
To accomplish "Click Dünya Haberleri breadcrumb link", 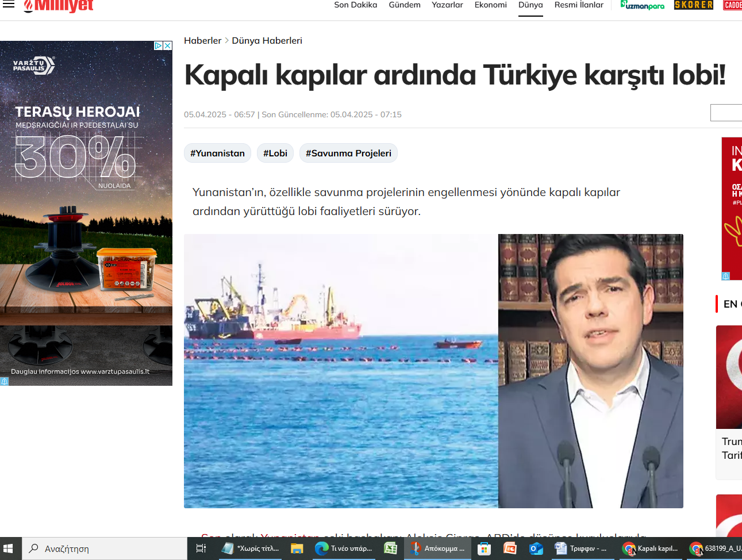I will 267,41.
